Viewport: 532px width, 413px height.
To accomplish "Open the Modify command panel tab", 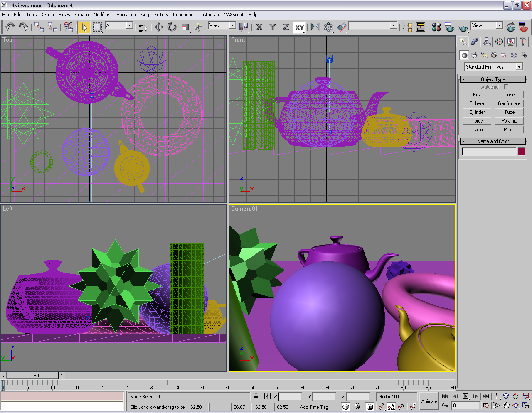I will click(475, 42).
